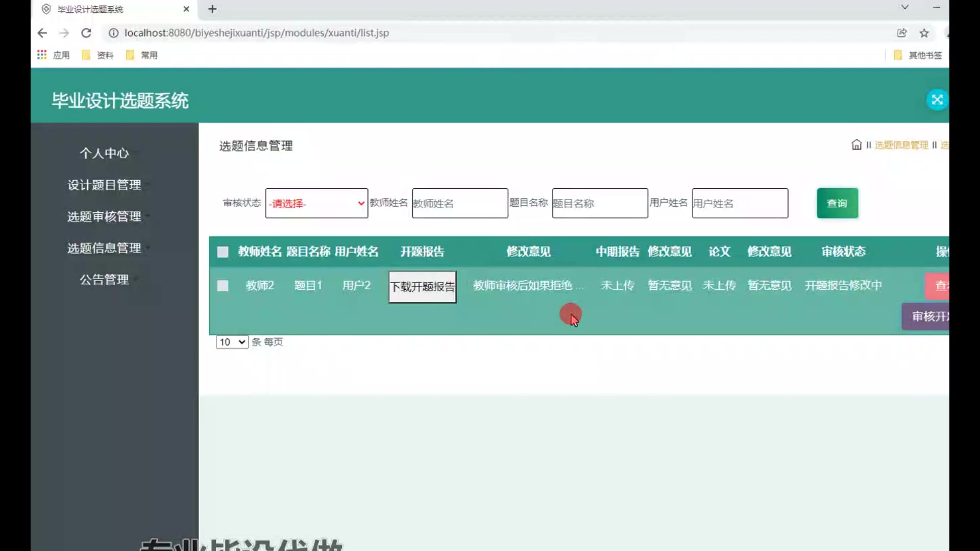Open the 10 条每页 page-size dropdown
Screen dimensions: 980x551
[x=232, y=342]
